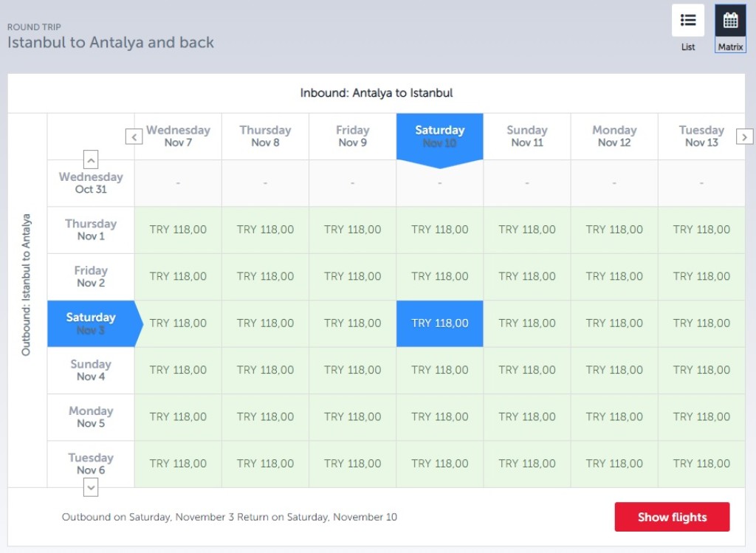Switch to List view icon

(x=687, y=21)
